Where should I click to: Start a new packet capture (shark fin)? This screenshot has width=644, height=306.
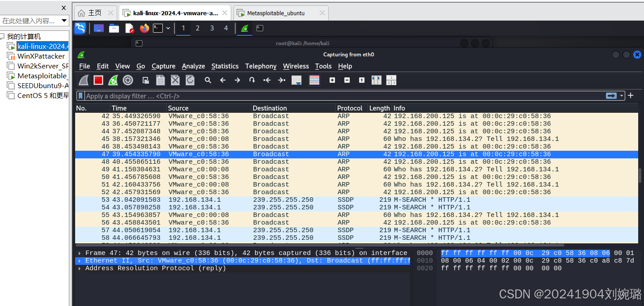tap(84, 80)
